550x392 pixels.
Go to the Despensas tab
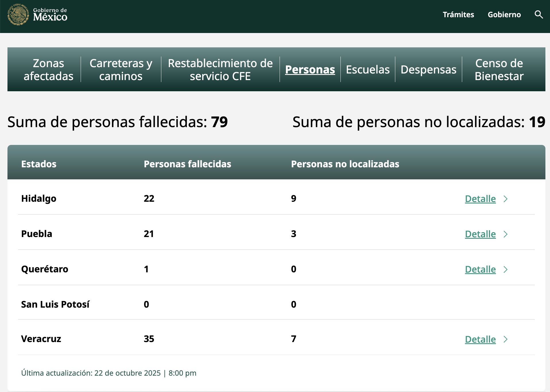(x=428, y=70)
